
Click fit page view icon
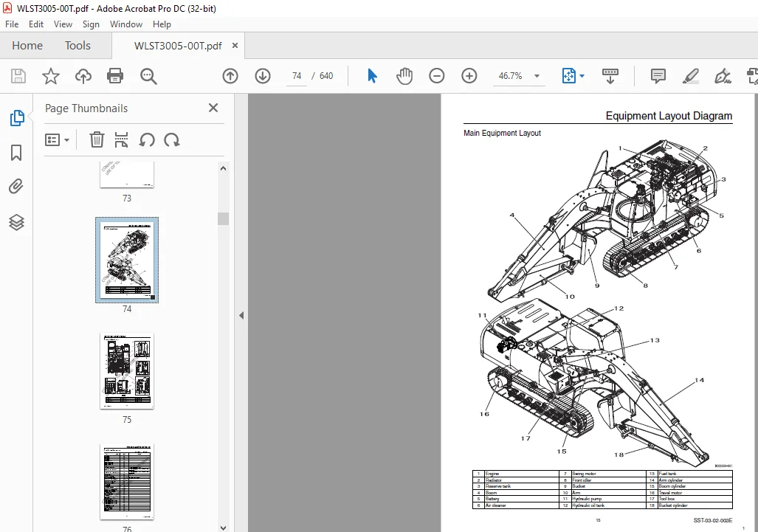[x=569, y=76]
